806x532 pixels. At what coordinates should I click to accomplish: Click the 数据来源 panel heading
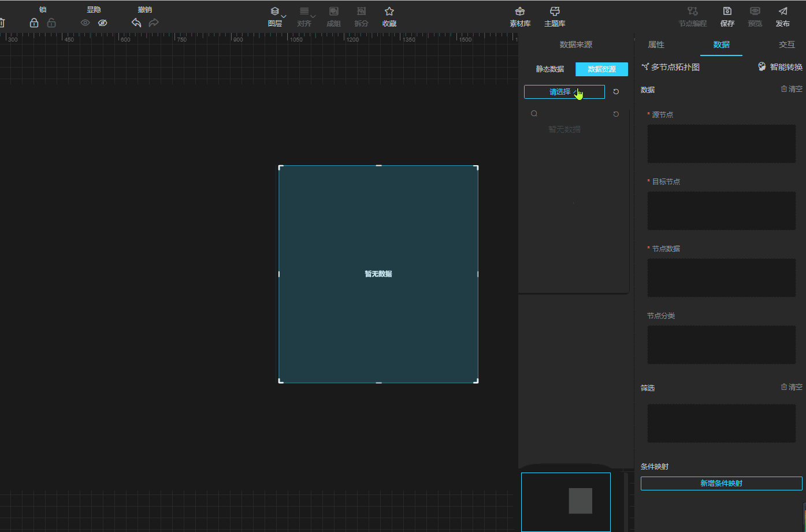point(575,44)
